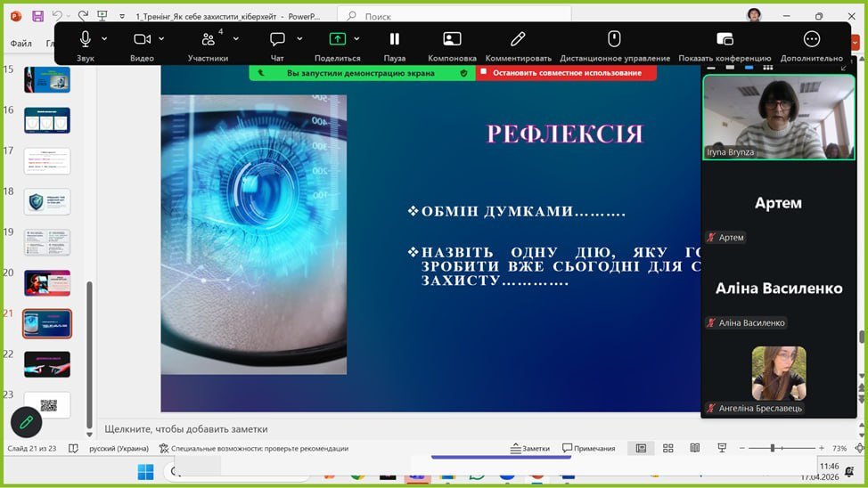Image resolution: width=868 pixels, height=488 pixels.
Task: Click the zoom slider in the status bar
Action: pyautogui.click(x=772, y=449)
